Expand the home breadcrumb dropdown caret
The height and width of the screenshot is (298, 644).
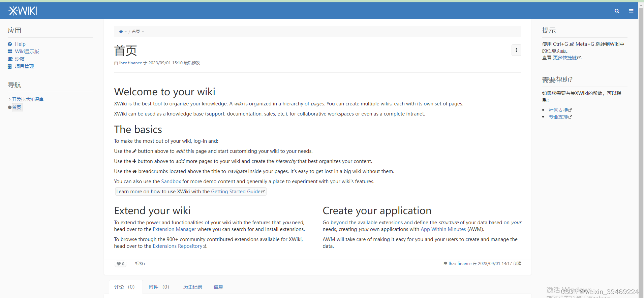[x=126, y=32]
